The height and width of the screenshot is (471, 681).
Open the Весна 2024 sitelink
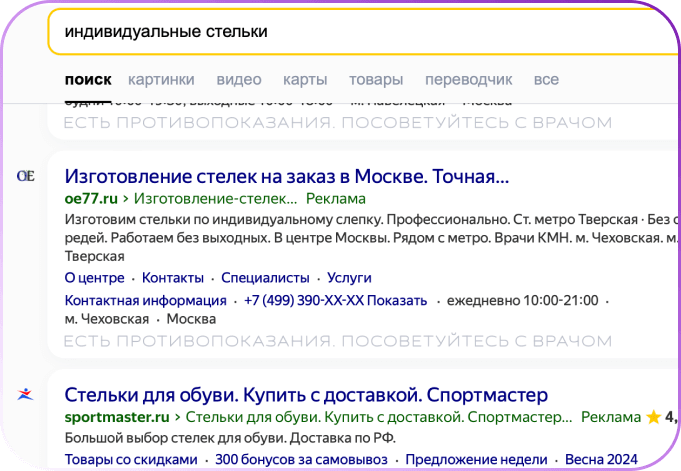pos(601,459)
